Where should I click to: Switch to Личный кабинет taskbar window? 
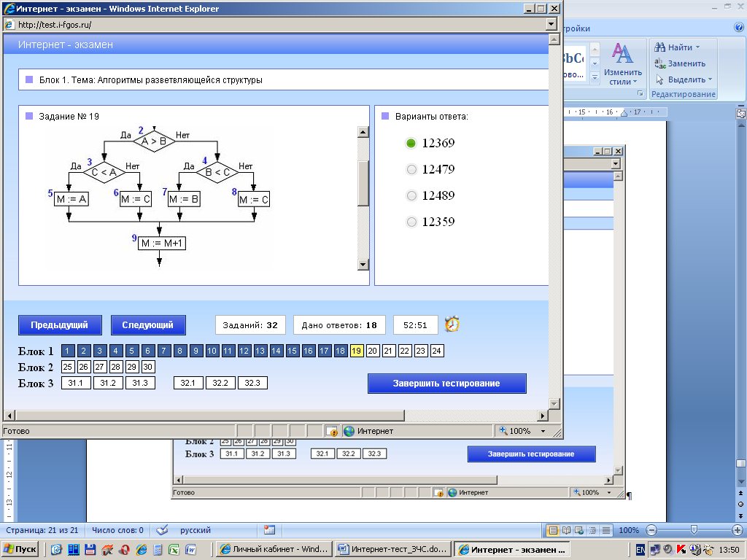point(274,550)
